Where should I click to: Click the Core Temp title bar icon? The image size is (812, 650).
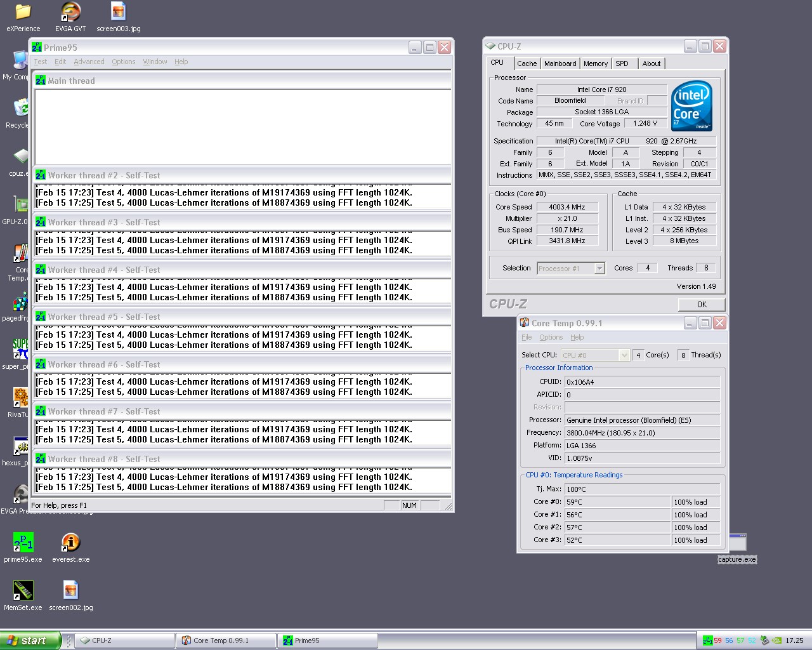[525, 323]
